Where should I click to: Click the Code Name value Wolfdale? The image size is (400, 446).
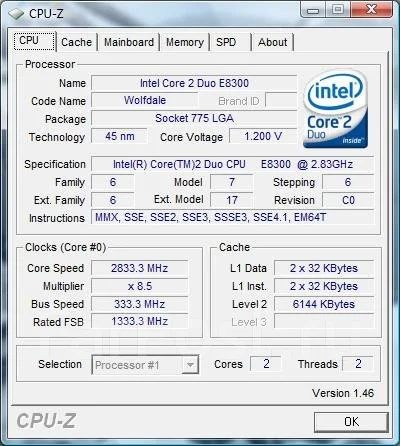point(145,100)
